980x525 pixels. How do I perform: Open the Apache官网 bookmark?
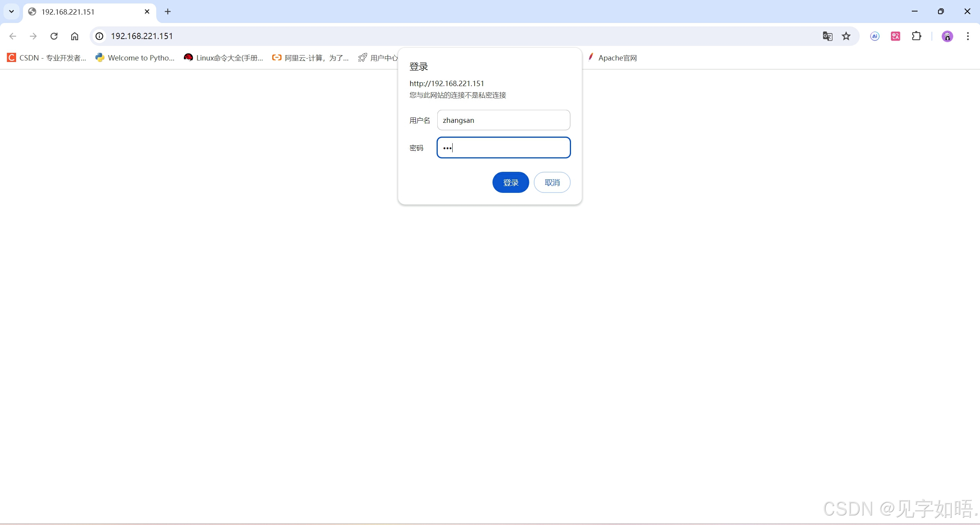point(613,58)
